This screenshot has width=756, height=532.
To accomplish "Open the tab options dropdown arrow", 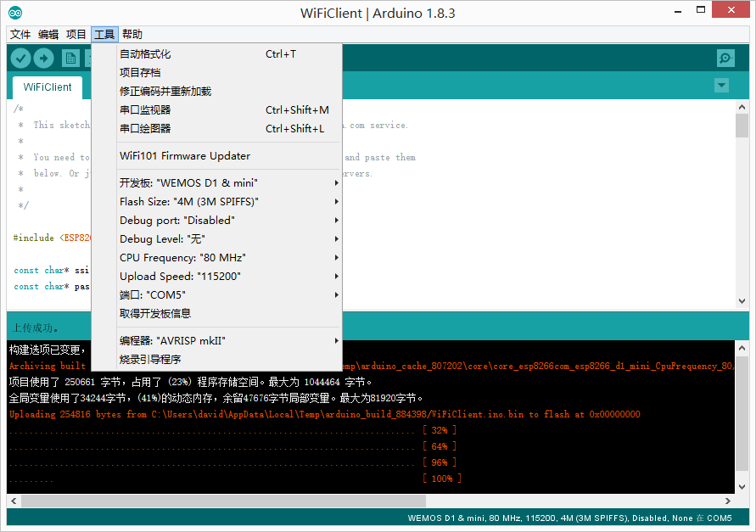I will 721,86.
